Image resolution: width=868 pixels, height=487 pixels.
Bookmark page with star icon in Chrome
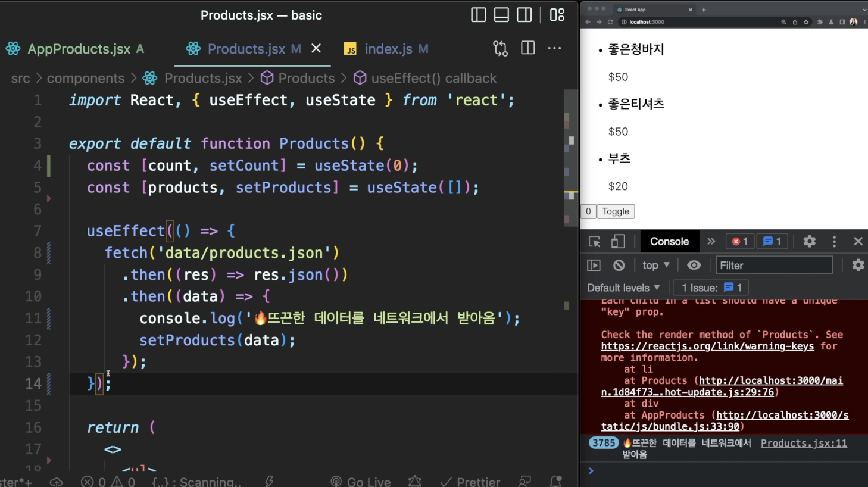[806, 22]
